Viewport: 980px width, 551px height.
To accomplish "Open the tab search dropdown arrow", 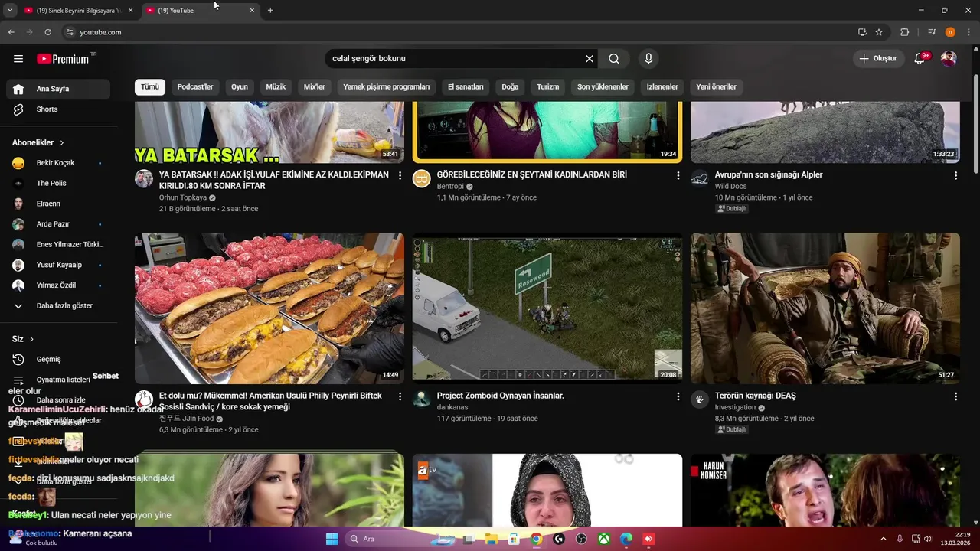I will point(10,10).
